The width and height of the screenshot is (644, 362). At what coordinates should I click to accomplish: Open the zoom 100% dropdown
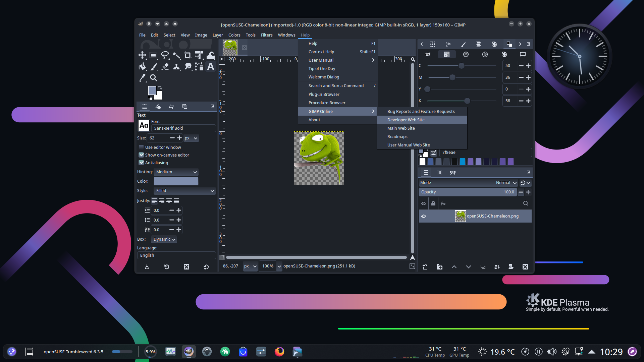pos(279,266)
